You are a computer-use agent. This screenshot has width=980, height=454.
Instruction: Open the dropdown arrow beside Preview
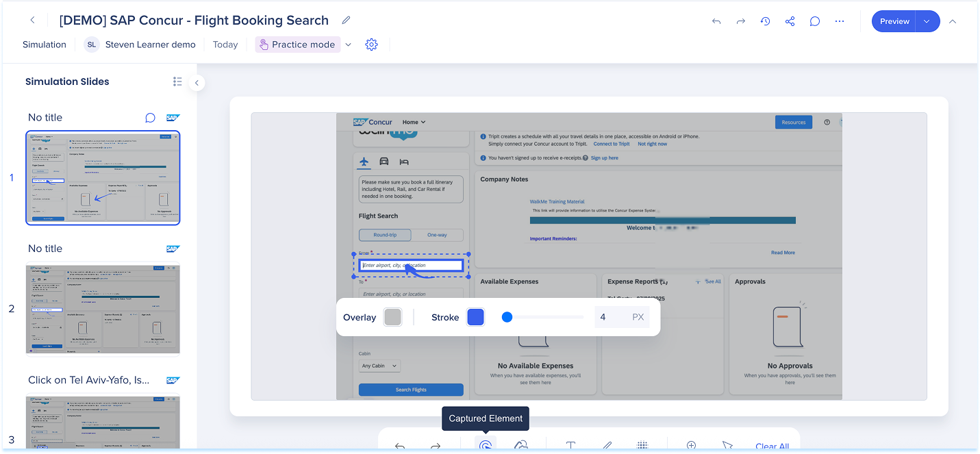click(927, 21)
